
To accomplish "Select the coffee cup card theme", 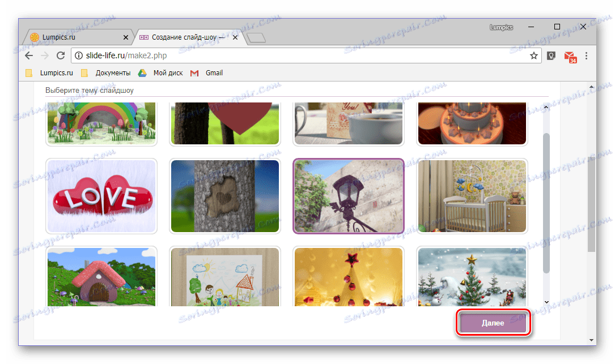I will tap(349, 123).
